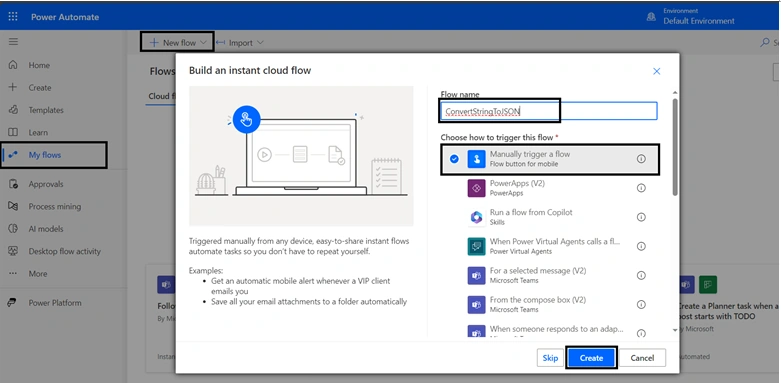Open Desktop flow activity in navigation
The height and width of the screenshot is (383, 781).
(x=64, y=251)
